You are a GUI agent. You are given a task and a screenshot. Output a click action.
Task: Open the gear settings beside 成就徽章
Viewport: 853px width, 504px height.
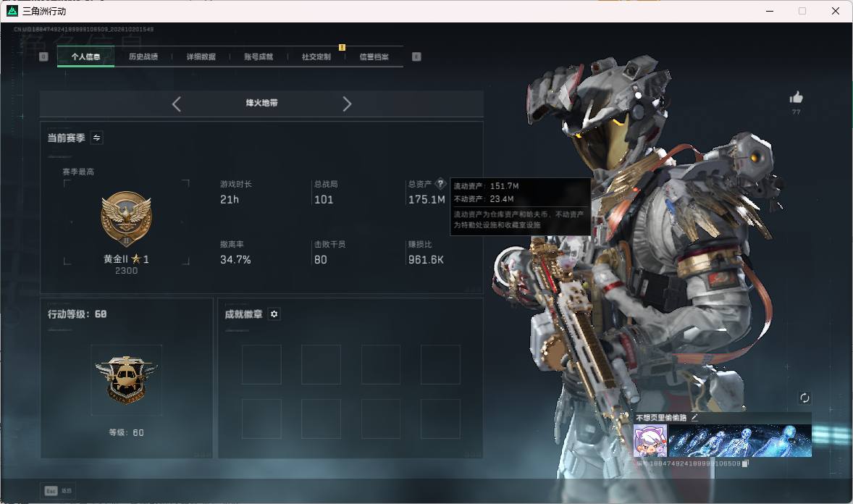point(274,314)
